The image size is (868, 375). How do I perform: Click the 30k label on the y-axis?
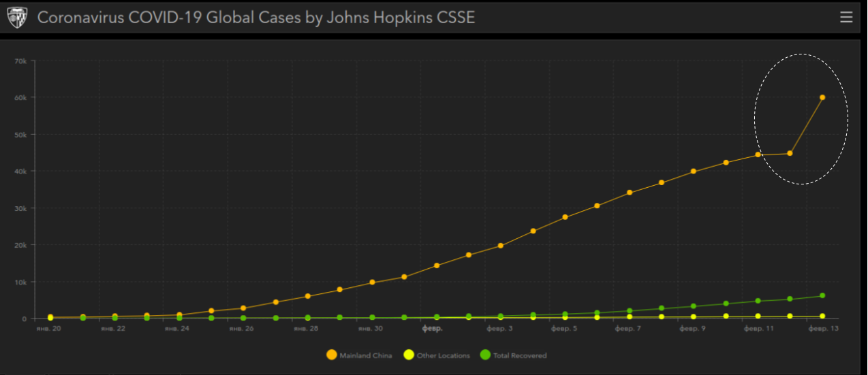[20, 208]
